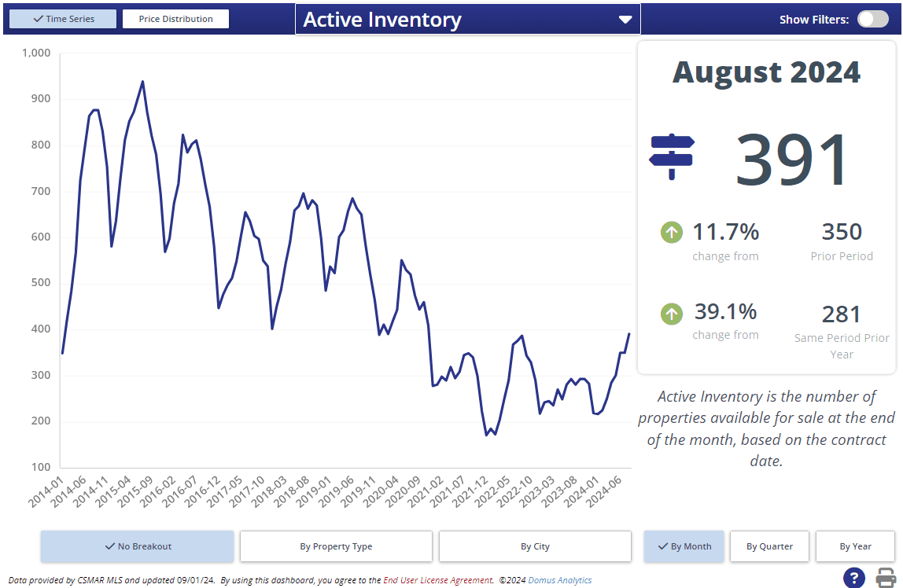Click the August 2024 summary card heading

coord(766,72)
